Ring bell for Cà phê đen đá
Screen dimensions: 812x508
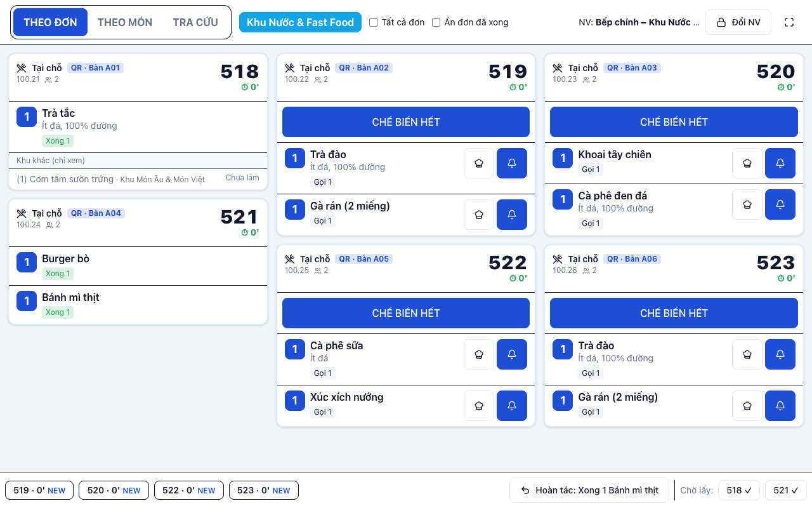[780, 204]
